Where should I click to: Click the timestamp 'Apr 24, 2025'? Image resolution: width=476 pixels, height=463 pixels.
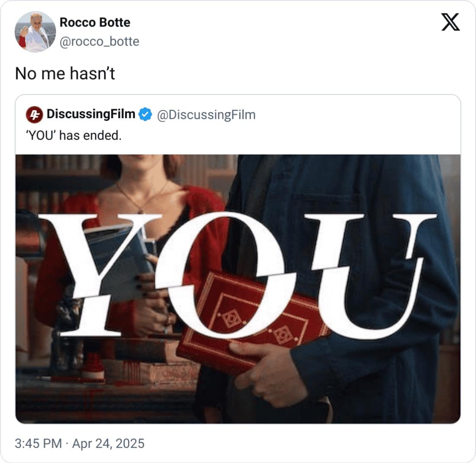(x=109, y=444)
